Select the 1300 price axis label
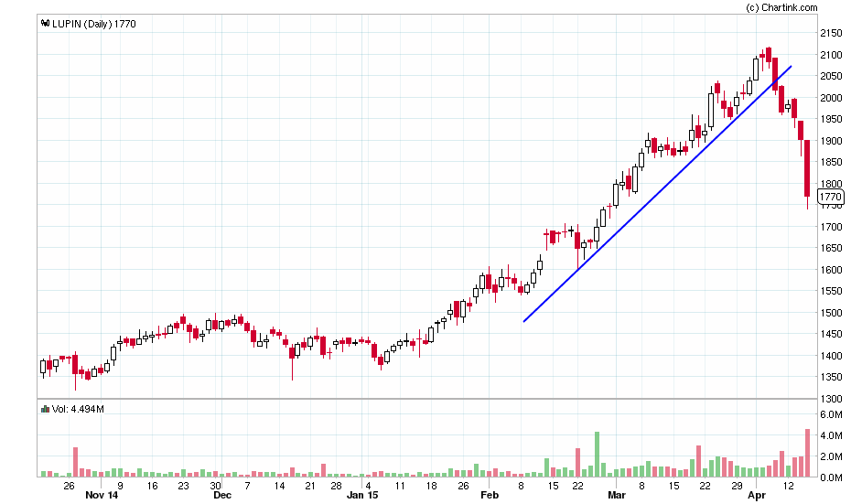Image resolution: width=851 pixels, height=504 pixels. click(x=831, y=399)
